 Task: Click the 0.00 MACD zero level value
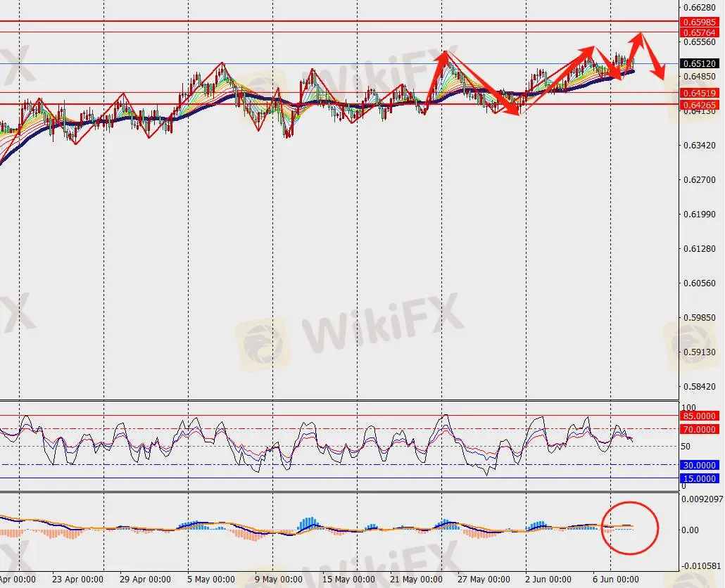pos(691,530)
